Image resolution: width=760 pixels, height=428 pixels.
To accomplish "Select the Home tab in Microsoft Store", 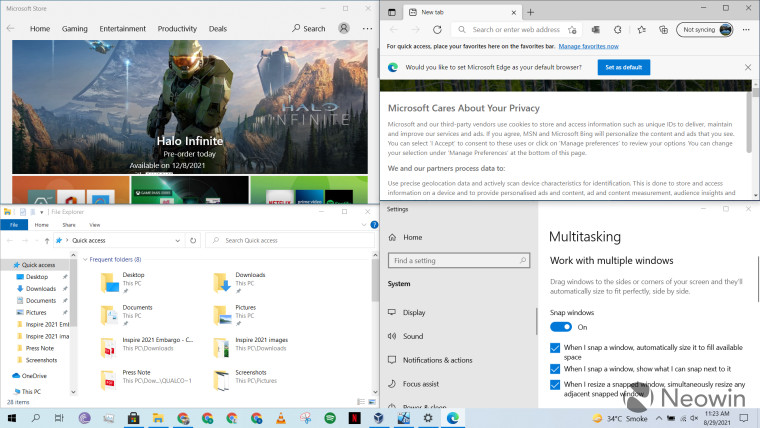I will point(40,29).
